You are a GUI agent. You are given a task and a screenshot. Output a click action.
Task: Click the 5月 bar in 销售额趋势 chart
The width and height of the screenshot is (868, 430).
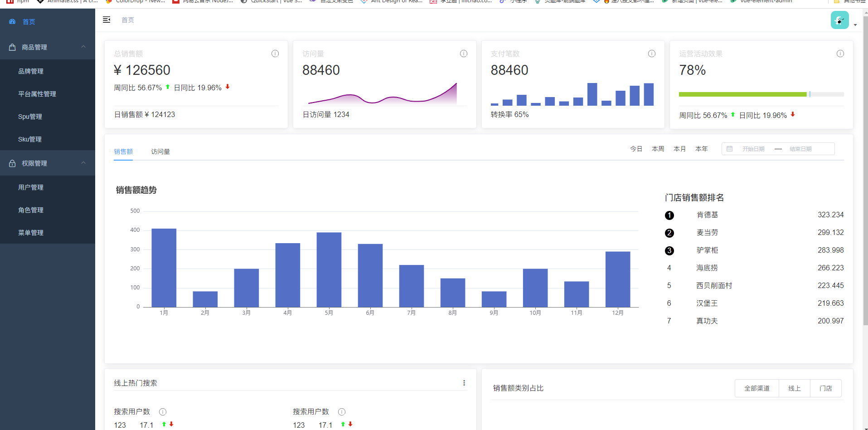[x=329, y=270]
